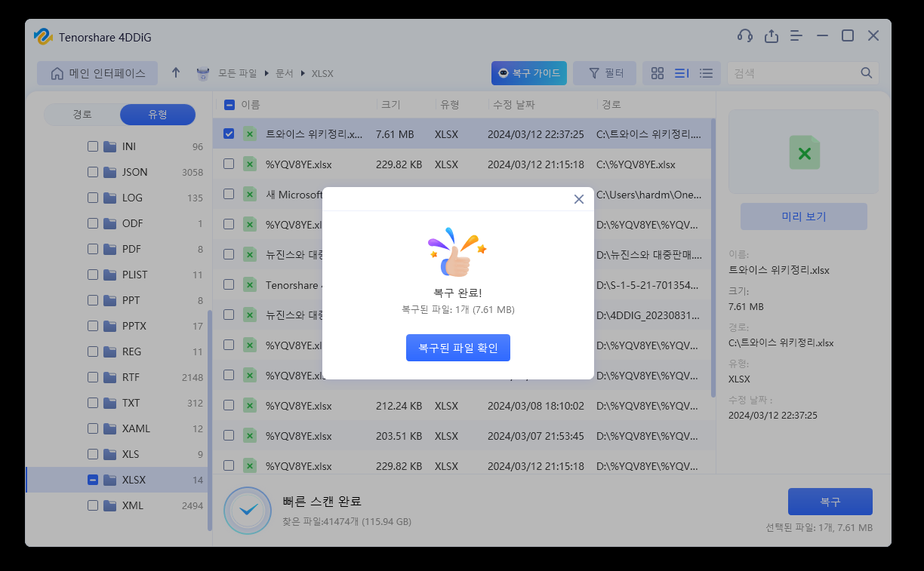Image resolution: width=924 pixels, height=571 pixels.
Task: Check the XML file type checkbox
Action: (x=93, y=505)
